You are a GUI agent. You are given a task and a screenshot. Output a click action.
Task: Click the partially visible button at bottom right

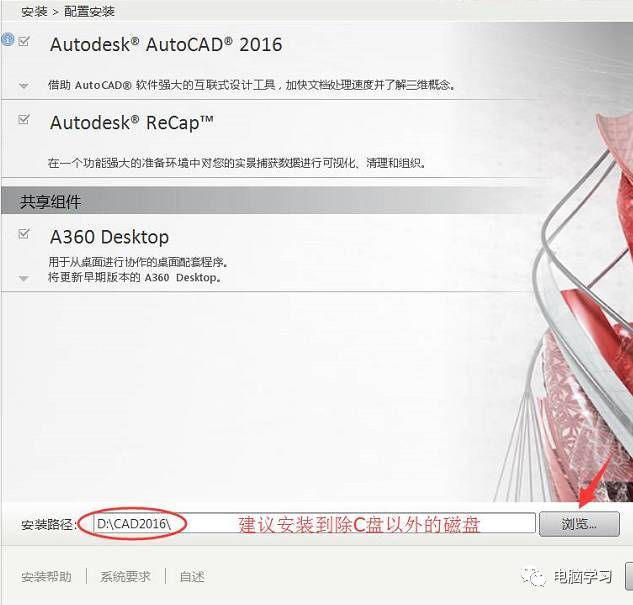point(629,576)
